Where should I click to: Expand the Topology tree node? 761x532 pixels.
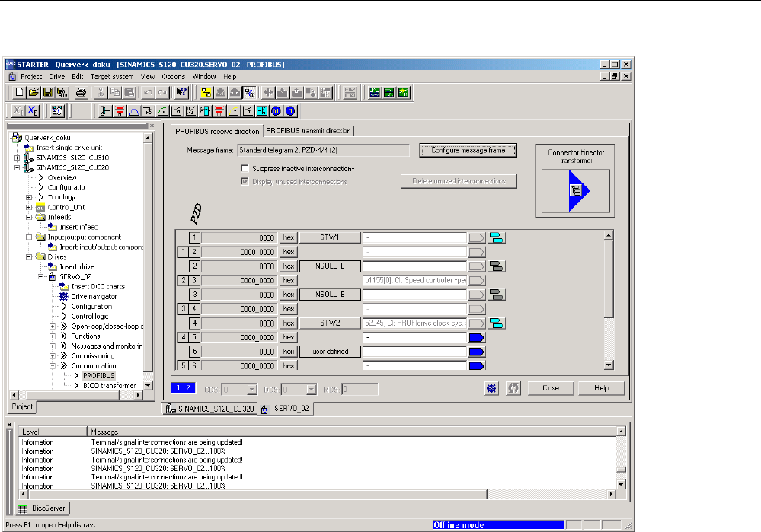tap(29, 197)
